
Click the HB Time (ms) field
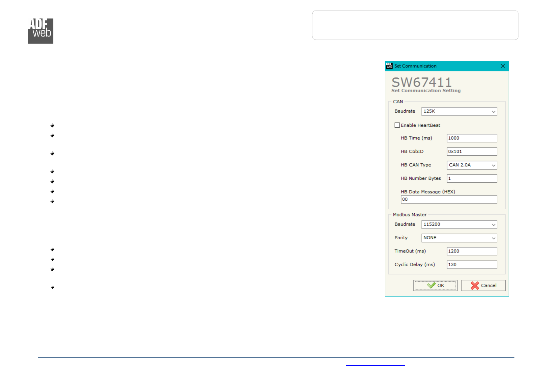pos(472,138)
